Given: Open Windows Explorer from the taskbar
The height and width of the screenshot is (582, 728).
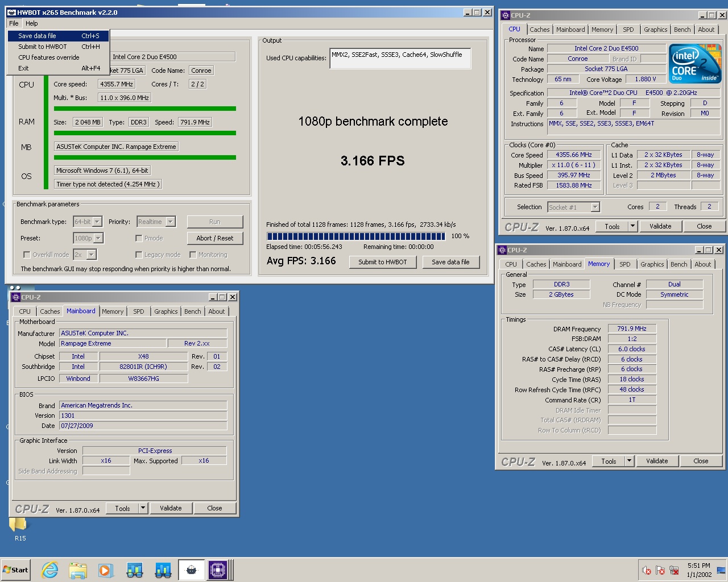Looking at the screenshot, I should [78, 569].
